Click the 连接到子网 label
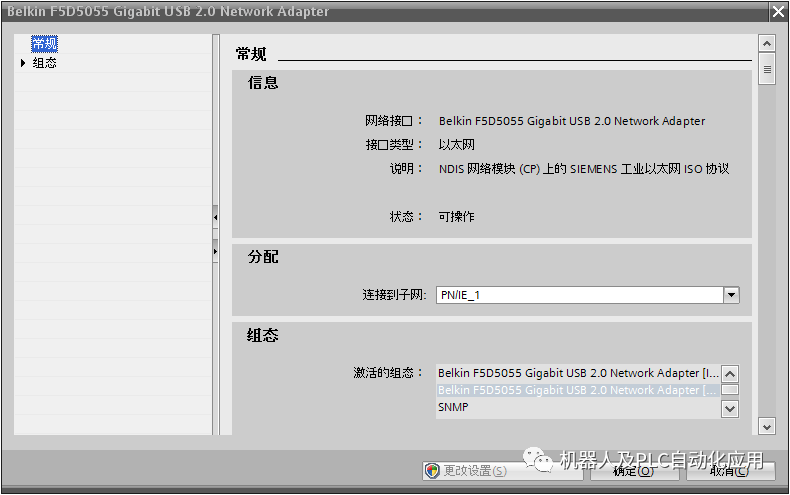Screen dimensions: 790x495 click(394, 295)
